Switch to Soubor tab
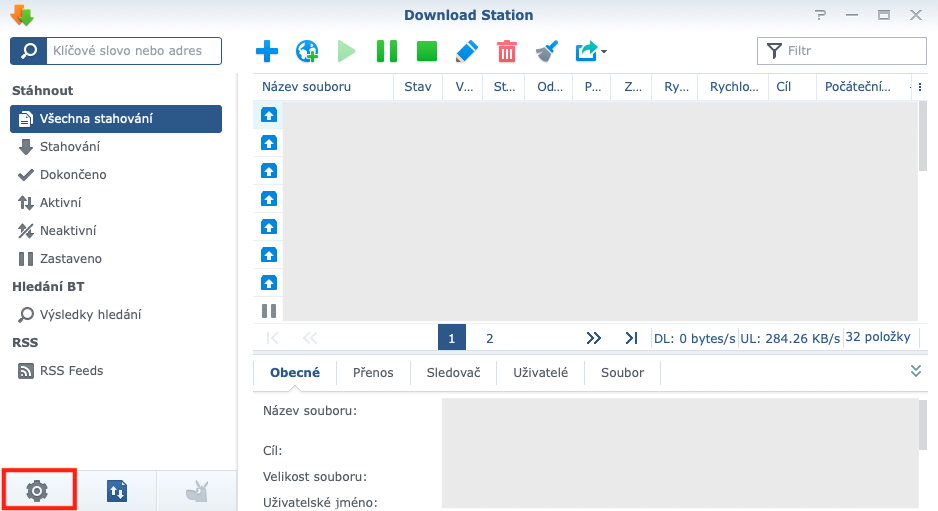The height and width of the screenshot is (511, 938). point(622,373)
